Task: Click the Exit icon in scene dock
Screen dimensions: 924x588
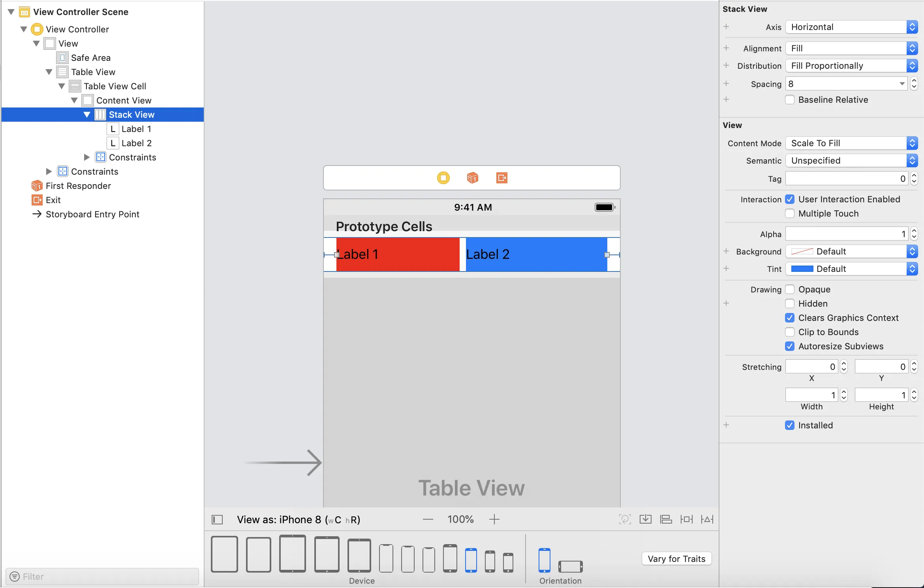Action: coord(501,178)
